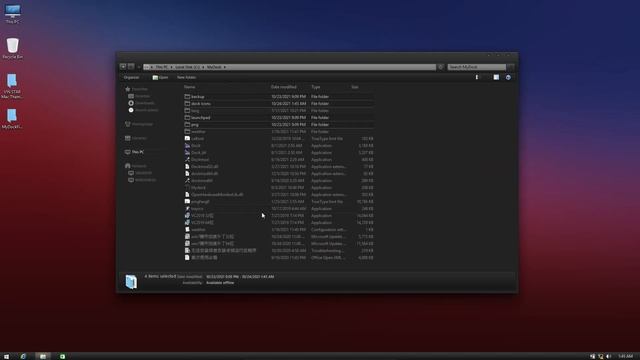The width and height of the screenshot is (640, 360).
Task: Click the change view icon in toolbar
Action: tap(477, 77)
